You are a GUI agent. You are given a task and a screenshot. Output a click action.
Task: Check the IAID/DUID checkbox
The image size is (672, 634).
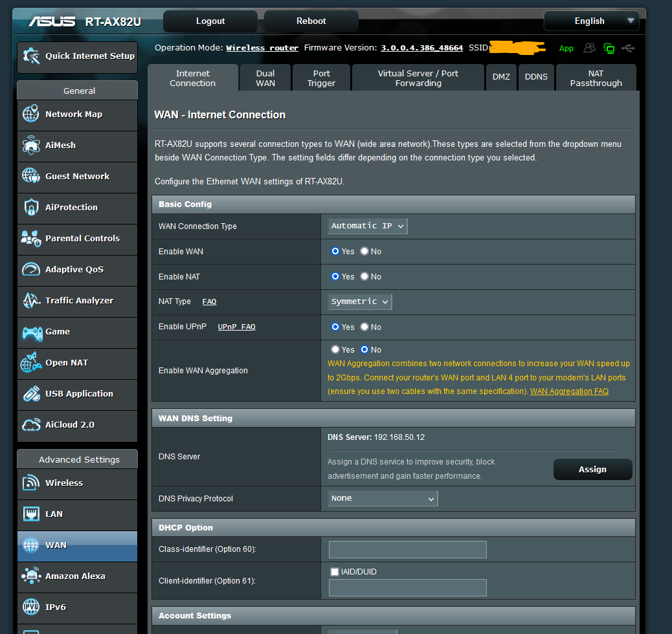[x=335, y=572]
